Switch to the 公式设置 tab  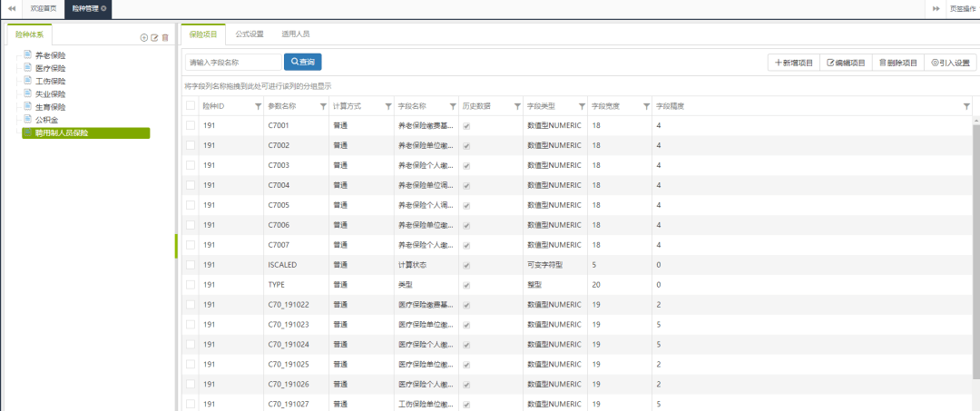(250, 34)
